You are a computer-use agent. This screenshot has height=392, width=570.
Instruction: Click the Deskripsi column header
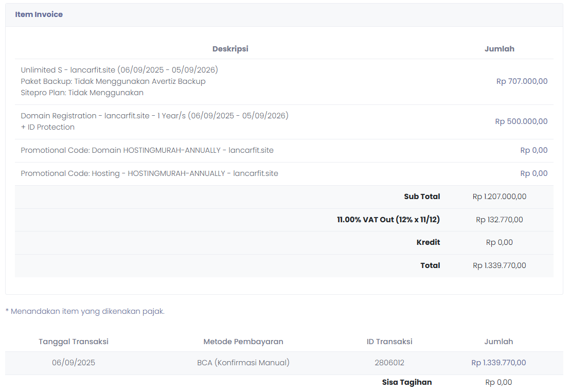tap(230, 49)
